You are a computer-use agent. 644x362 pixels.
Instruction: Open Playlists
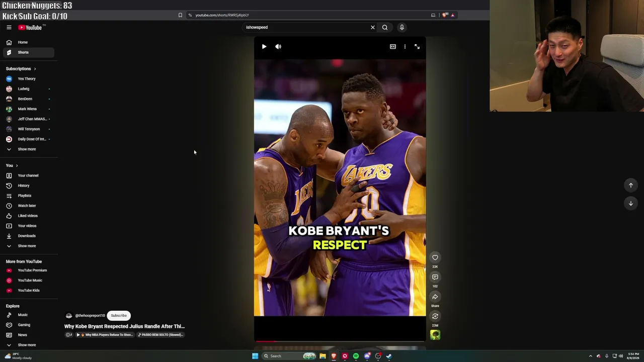29,196
